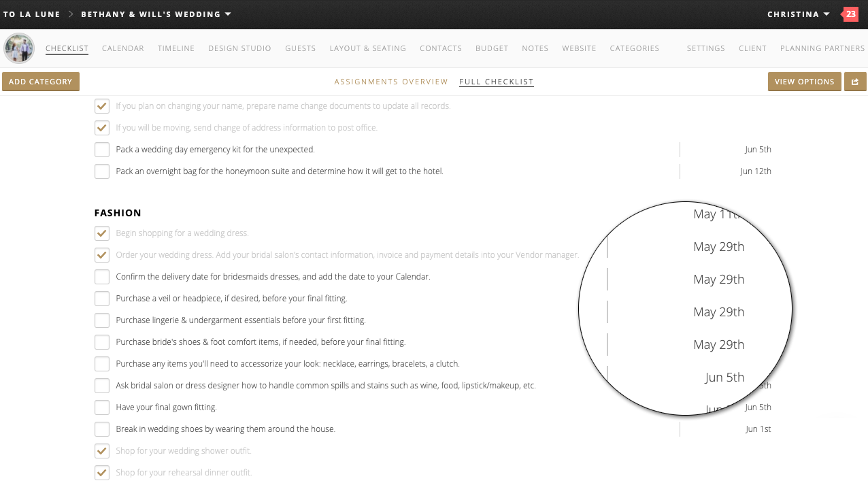Viewport: 868px width, 485px height.
Task: Click the couple's profile photo thumbnail
Action: pyautogui.click(x=18, y=48)
